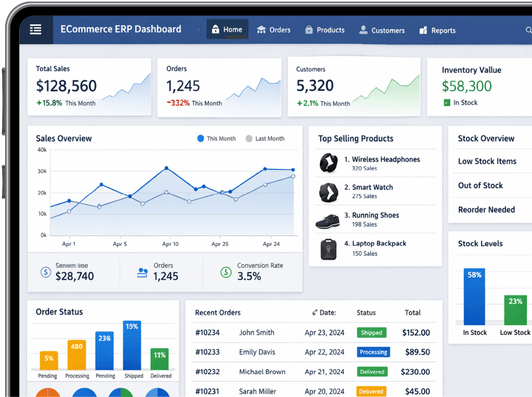Click the Laptop Backpack product image

pos(329,250)
